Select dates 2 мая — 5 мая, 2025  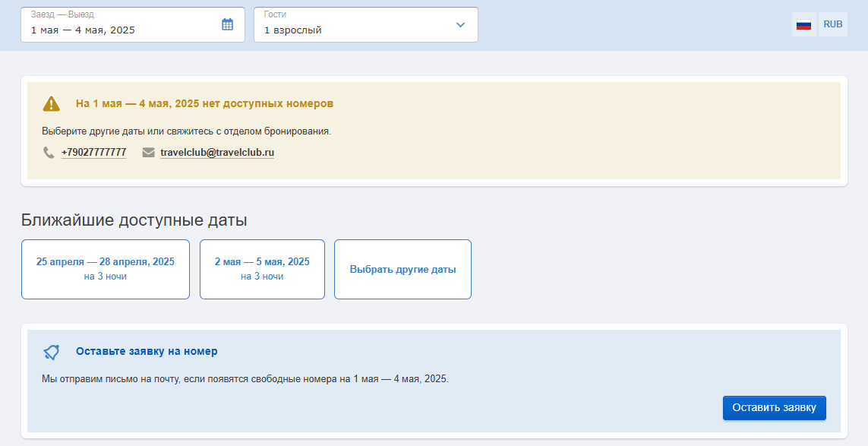[x=262, y=269]
